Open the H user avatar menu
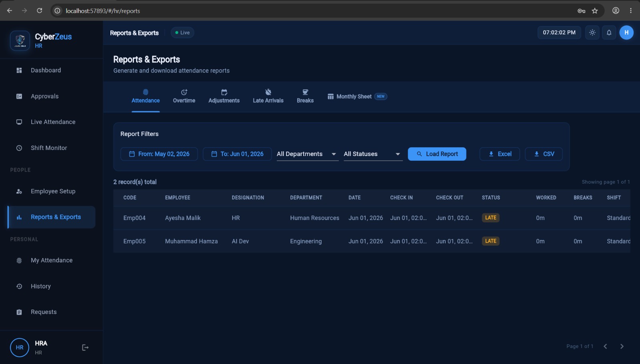The image size is (640, 364). click(626, 32)
